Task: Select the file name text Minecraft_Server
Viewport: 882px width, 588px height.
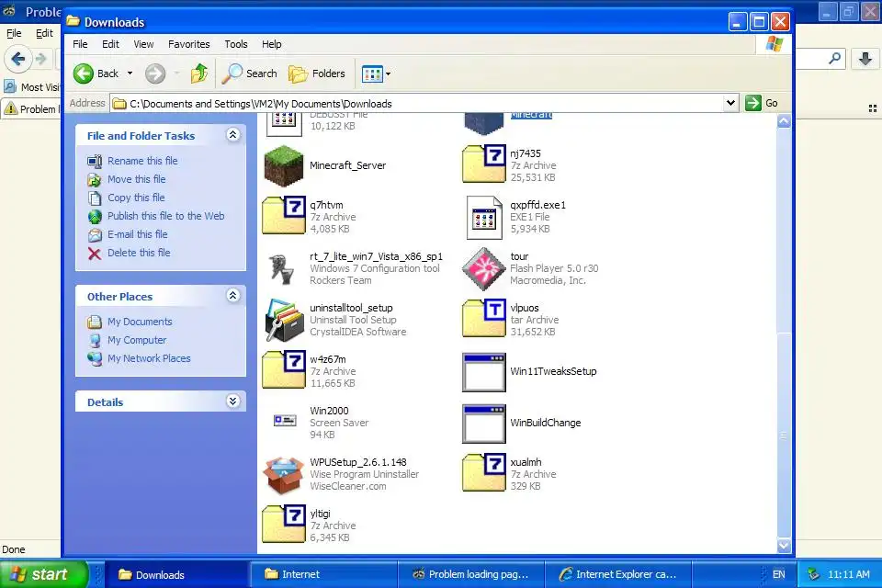Action: [x=347, y=165]
